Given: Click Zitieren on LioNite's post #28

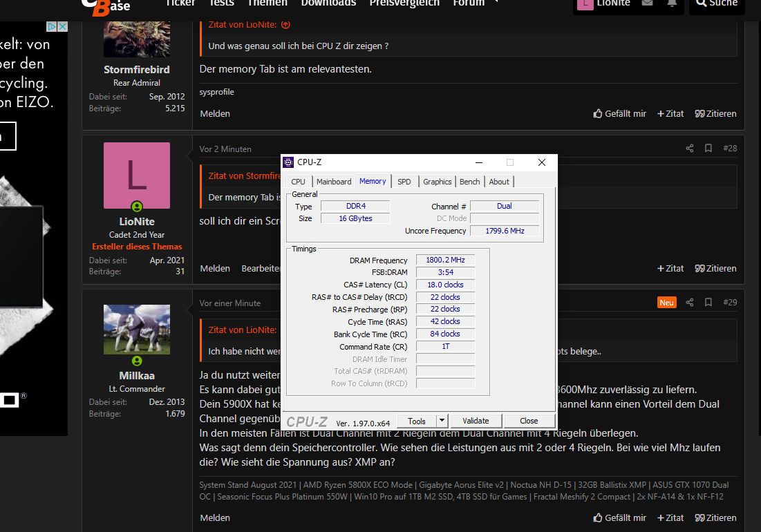Looking at the screenshot, I should (x=715, y=268).
